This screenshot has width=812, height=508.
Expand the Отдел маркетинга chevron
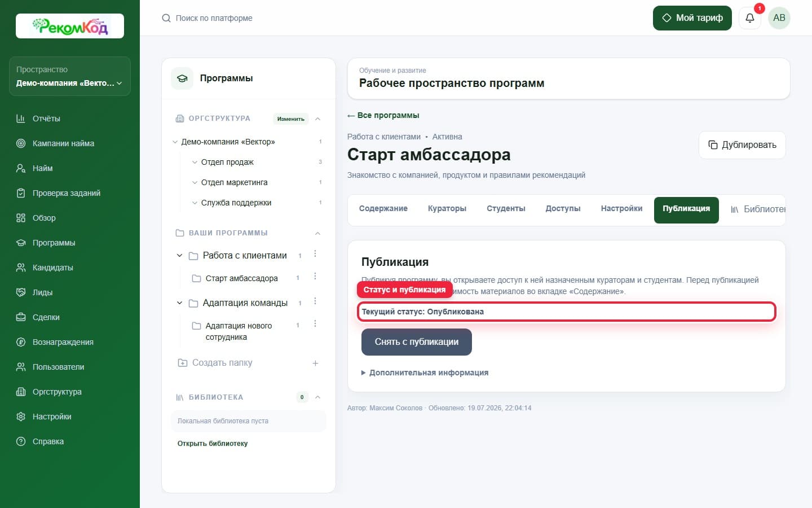click(195, 182)
